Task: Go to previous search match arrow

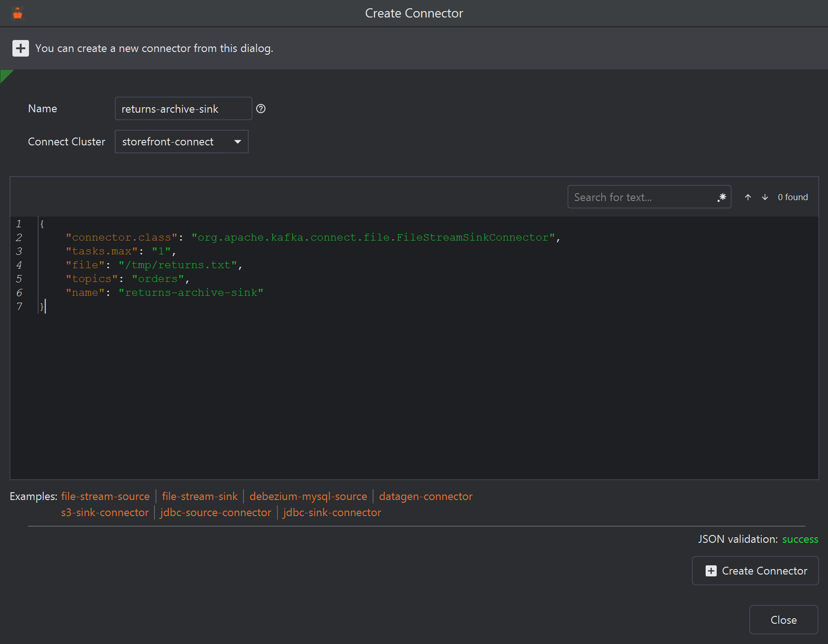Action: [748, 197]
